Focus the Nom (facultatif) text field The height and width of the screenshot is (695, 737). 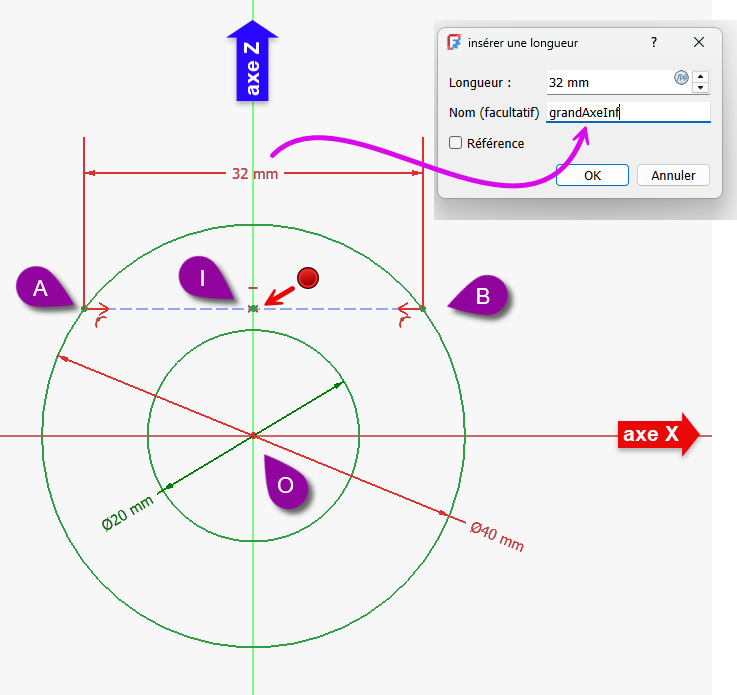(x=628, y=113)
